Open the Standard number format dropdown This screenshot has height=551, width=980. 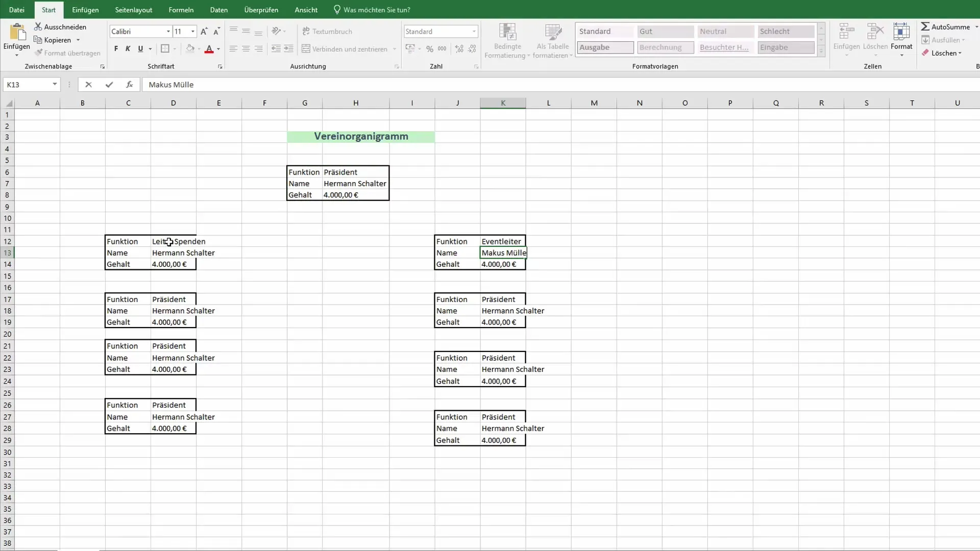(474, 32)
